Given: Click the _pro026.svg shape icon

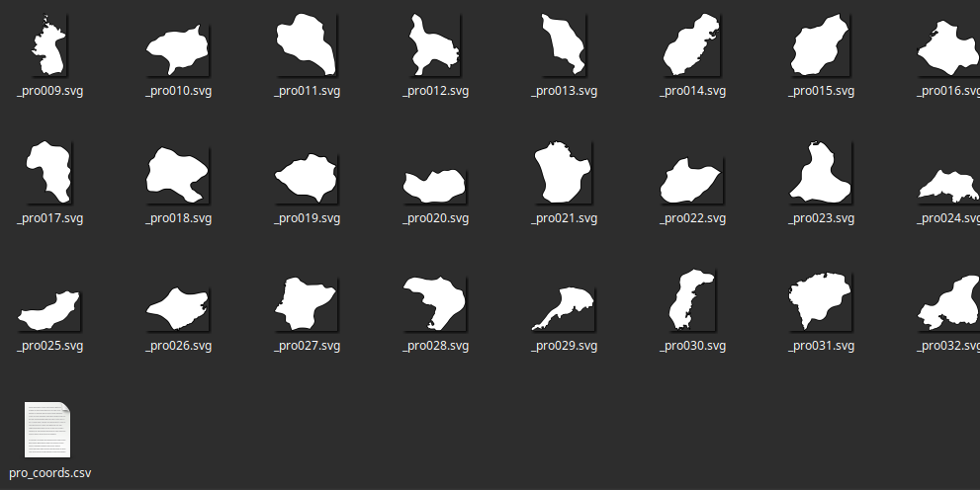Looking at the screenshot, I should point(178,309).
